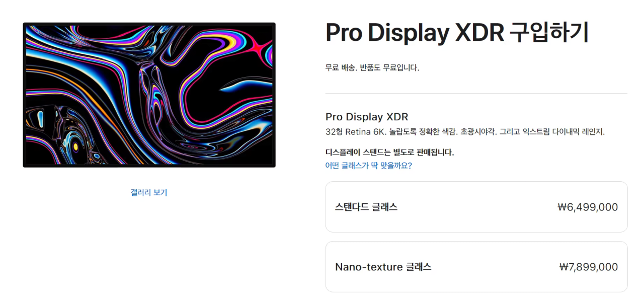644x302 pixels.
Task: Click the 갤러리 보기 link
Action: 149,192
